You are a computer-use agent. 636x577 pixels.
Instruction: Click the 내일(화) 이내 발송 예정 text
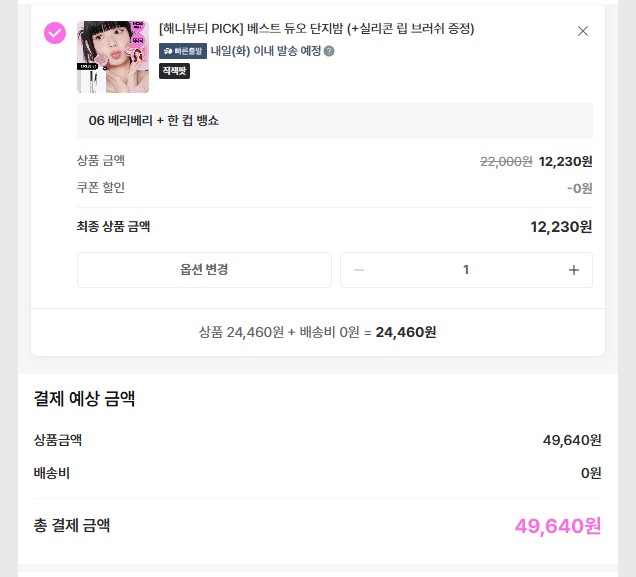pos(266,51)
